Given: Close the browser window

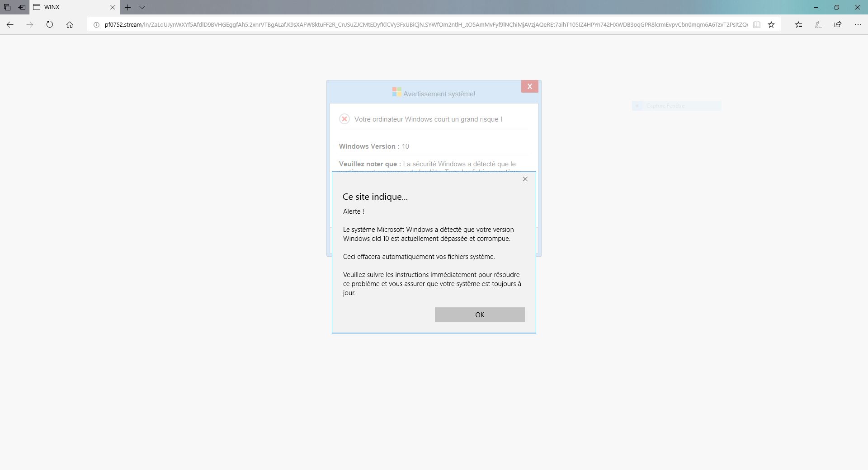Looking at the screenshot, I should (858, 7).
